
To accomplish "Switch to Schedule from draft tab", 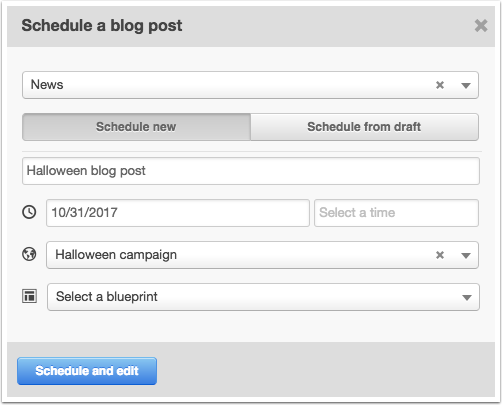I will [x=364, y=127].
